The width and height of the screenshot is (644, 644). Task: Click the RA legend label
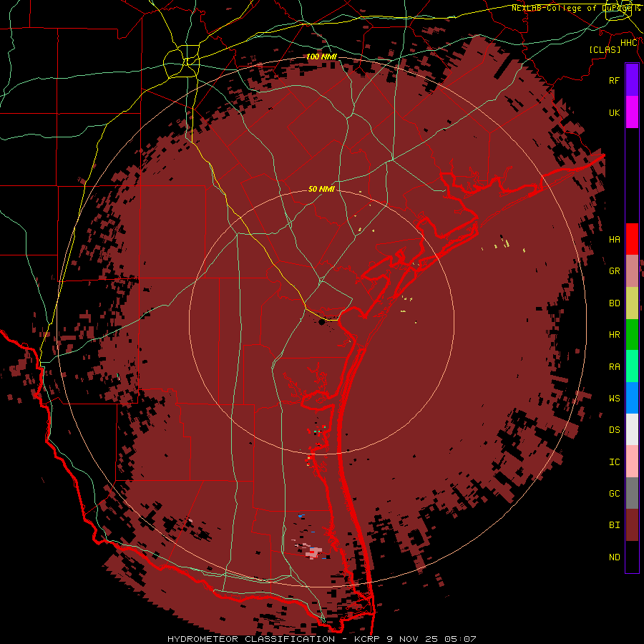pyautogui.click(x=614, y=366)
